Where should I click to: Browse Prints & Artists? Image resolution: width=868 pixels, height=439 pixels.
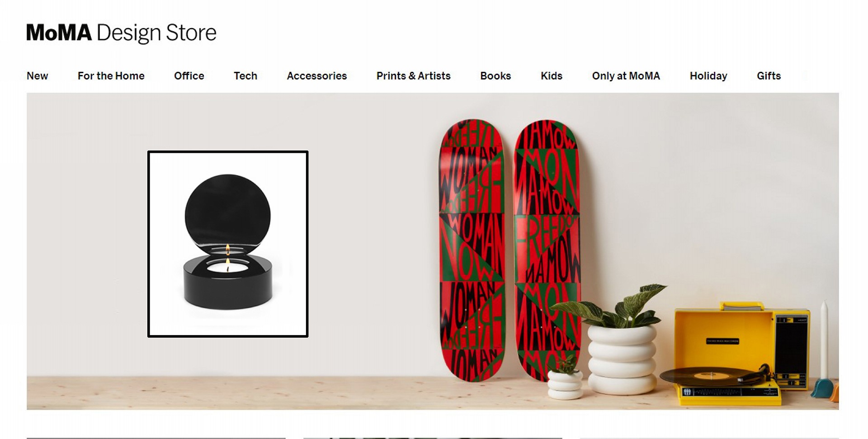414,76
